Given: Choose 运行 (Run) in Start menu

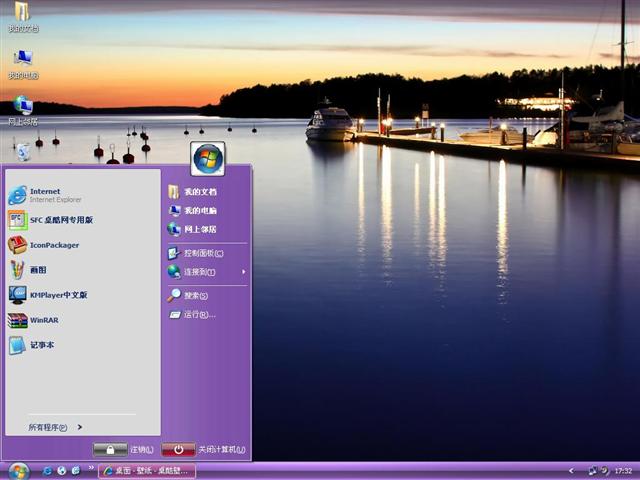Looking at the screenshot, I should click(x=198, y=315).
